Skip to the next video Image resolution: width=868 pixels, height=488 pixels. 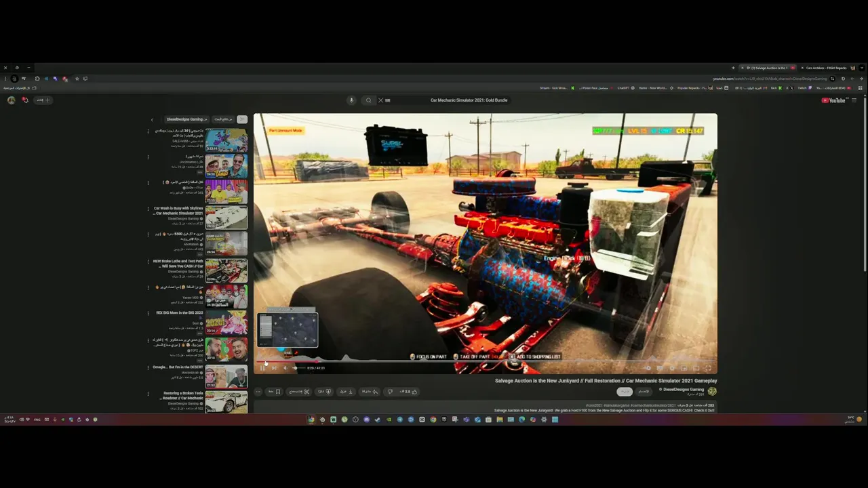click(274, 367)
